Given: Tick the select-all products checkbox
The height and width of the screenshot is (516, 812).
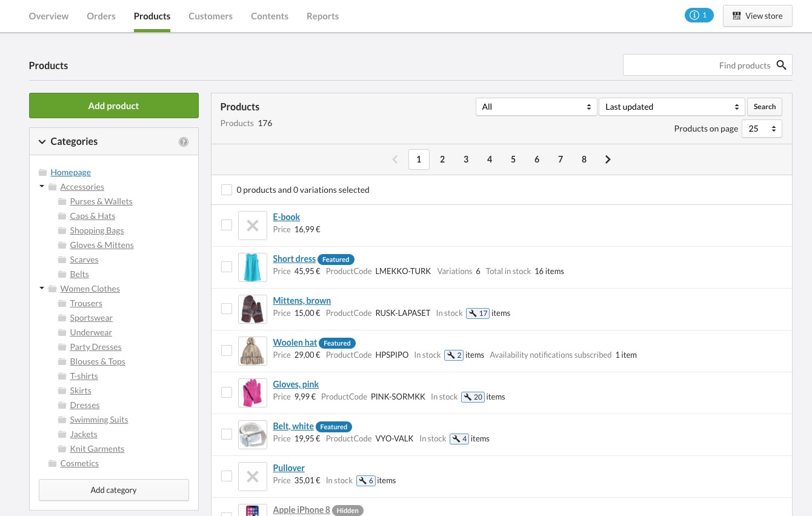Looking at the screenshot, I should click(227, 190).
